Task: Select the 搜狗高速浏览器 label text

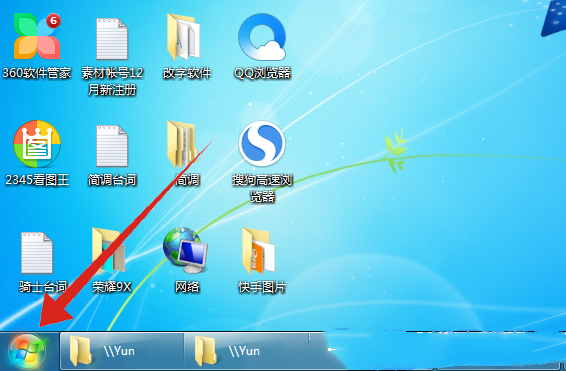Action: tap(262, 188)
